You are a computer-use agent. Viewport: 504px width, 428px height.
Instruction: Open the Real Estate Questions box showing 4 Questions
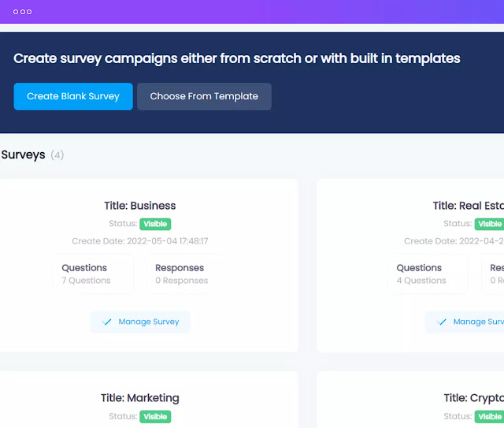tap(428, 274)
